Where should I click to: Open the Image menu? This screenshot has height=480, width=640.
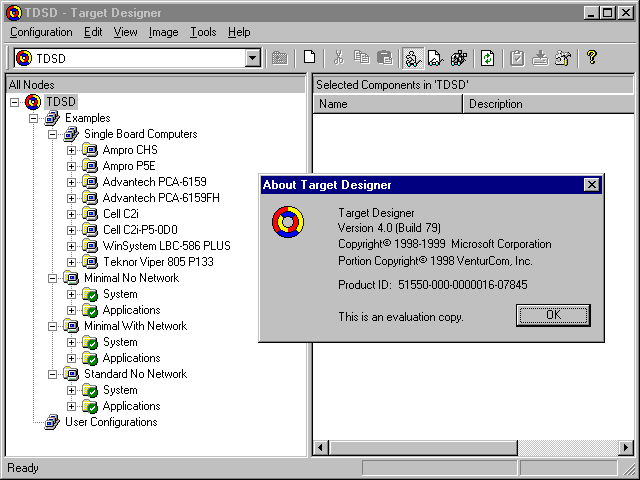[163, 32]
